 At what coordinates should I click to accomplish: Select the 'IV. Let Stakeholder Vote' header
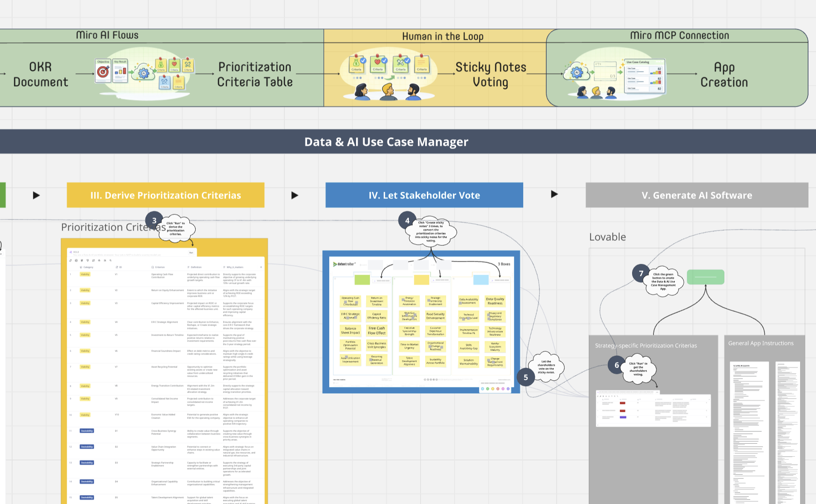[424, 195]
